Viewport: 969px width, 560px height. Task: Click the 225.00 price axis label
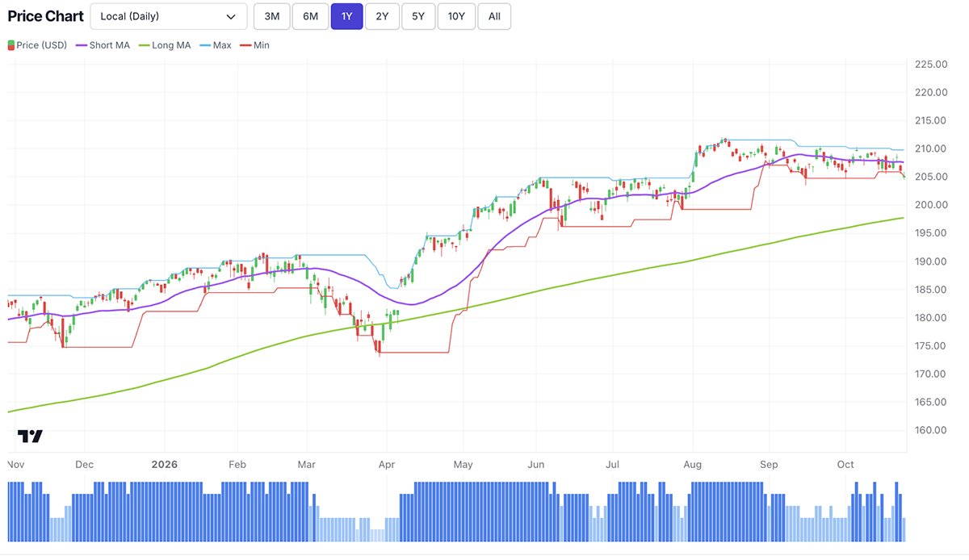[931, 65]
